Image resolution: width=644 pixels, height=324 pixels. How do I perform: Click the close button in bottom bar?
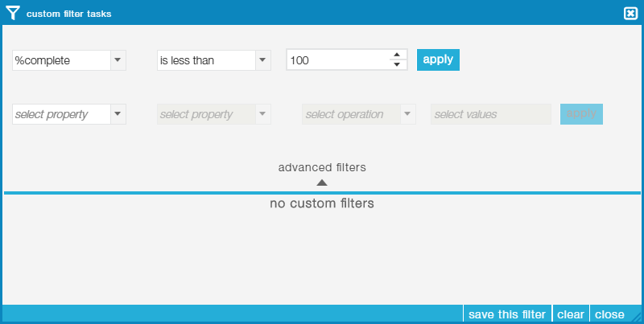[x=609, y=314]
